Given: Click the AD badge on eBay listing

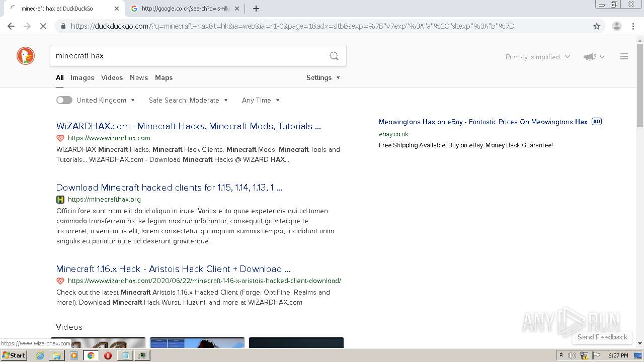Looking at the screenshot, I should pos(597,121).
